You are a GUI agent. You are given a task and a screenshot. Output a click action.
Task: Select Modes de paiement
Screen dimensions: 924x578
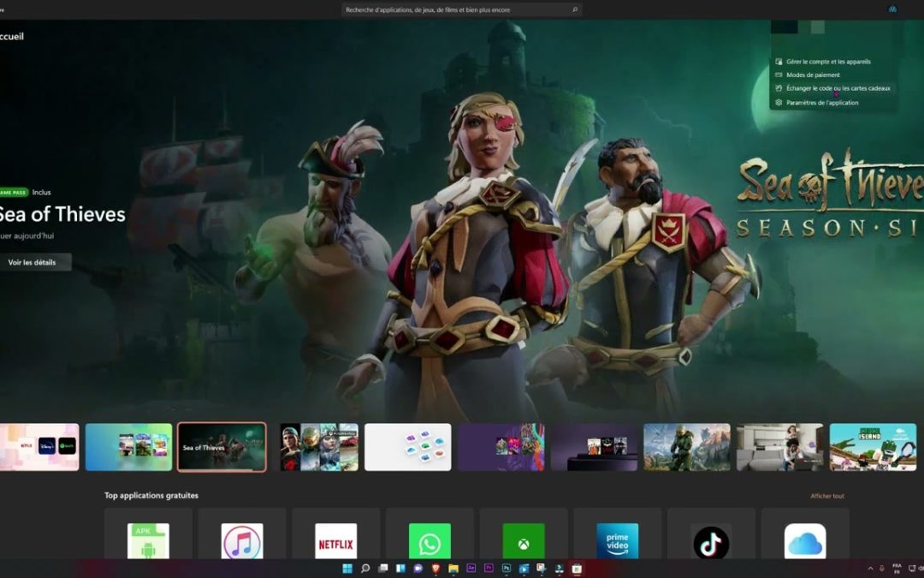[x=813, y=74]
